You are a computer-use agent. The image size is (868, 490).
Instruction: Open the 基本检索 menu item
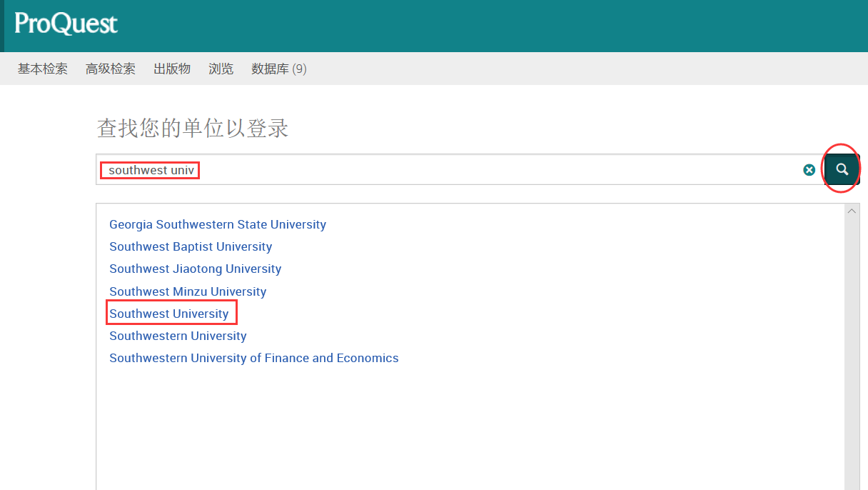point(43,69)
